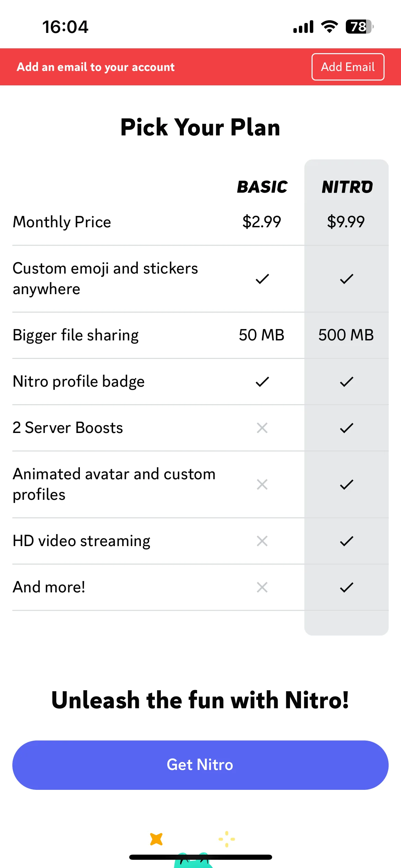This screenshot has width=401, height=868.
Task: Tap the Basic X mark for And more!
Action: [262, 587]
